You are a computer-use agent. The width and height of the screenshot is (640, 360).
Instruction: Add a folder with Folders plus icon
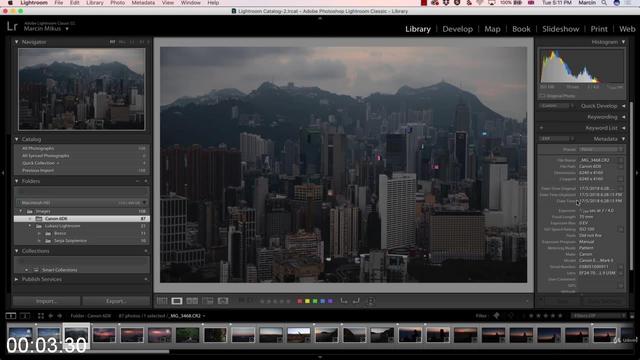(x=146, y=181)
